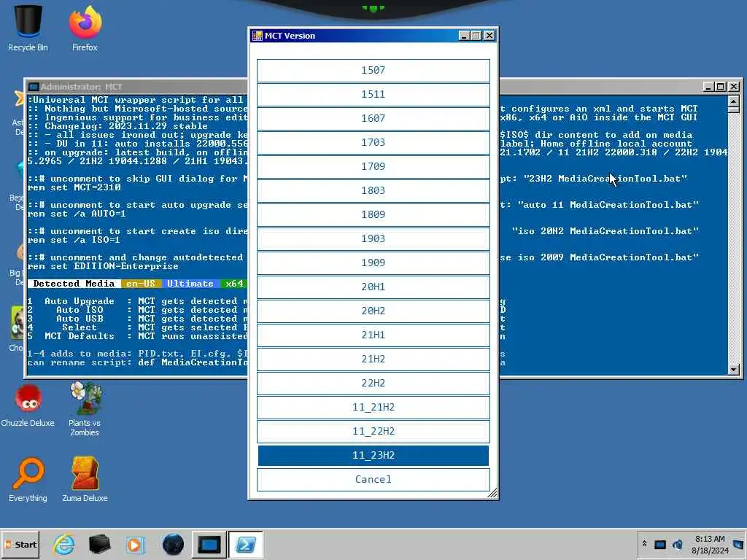Select version 1809

[373, 215]
